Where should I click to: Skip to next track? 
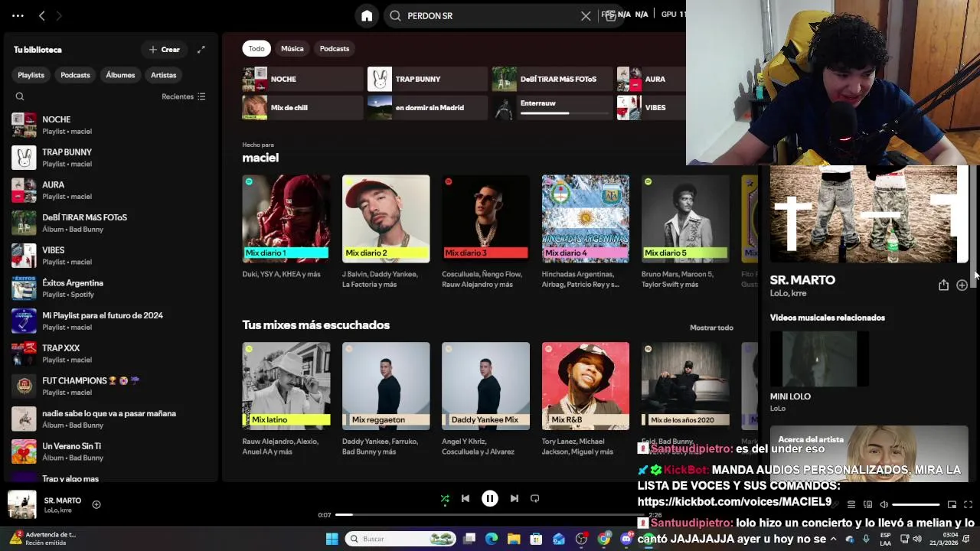514,498
